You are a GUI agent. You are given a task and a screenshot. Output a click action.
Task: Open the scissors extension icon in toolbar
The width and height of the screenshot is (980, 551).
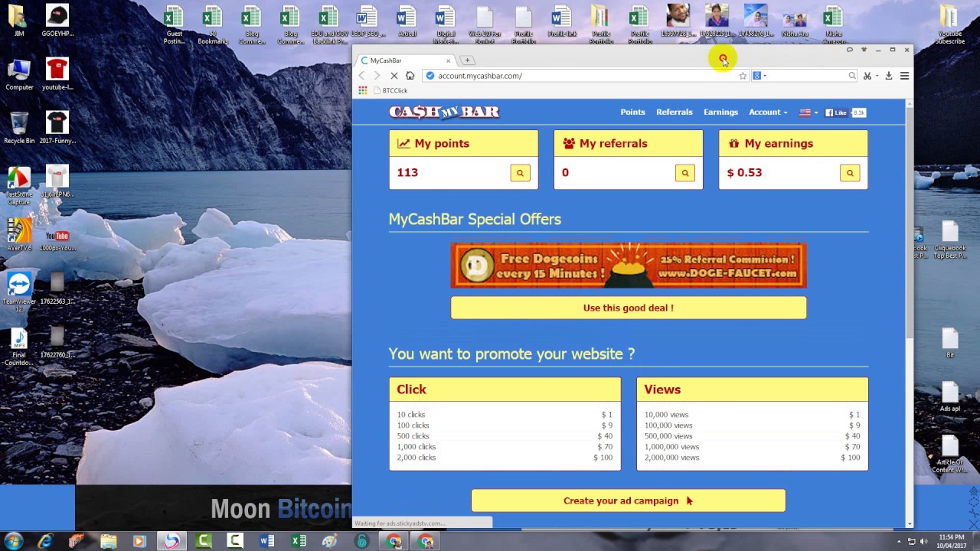tap(867, 76)
